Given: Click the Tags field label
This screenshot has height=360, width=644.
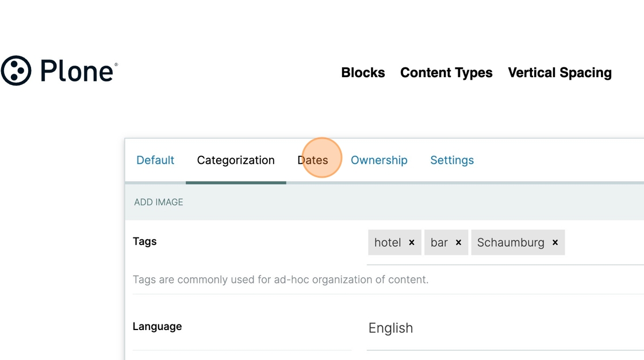Looking at the screenshot, I should tap(144, 241).
